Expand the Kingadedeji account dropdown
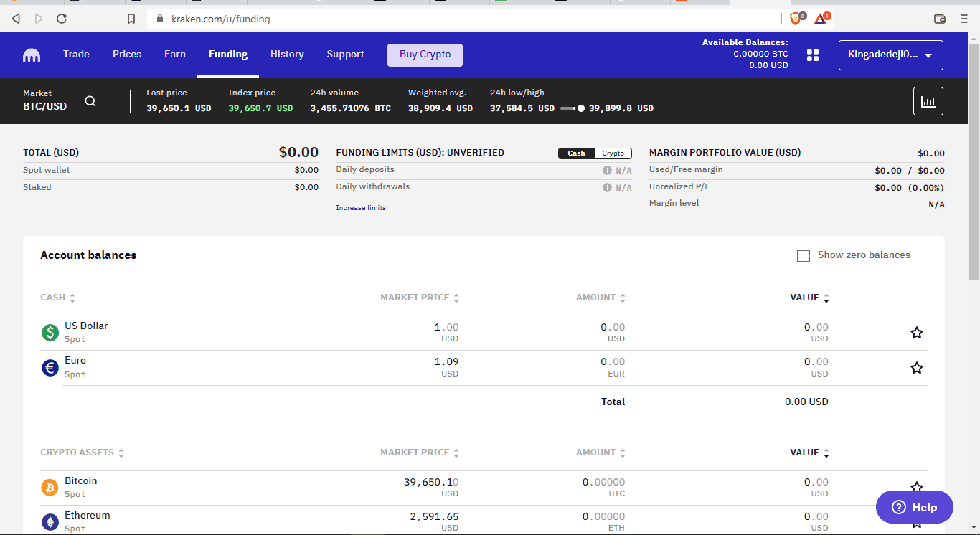Image resolution: width=980 pixels, height=535 pixels. click(x=890, y=55)
